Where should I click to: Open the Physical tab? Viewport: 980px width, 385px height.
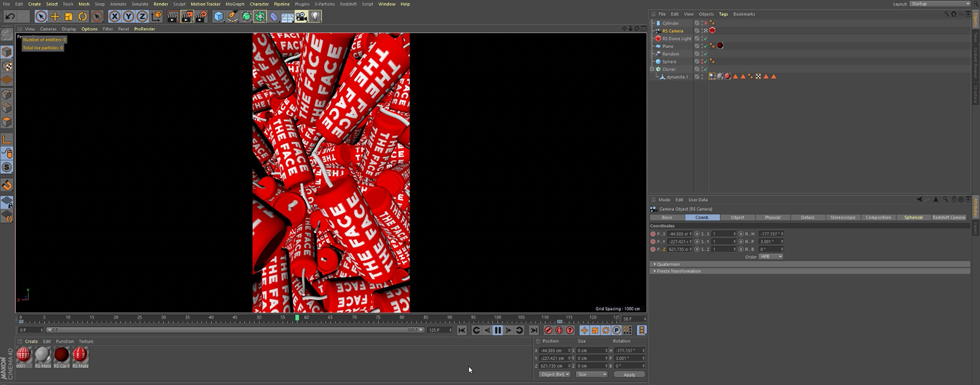point(772,218)
